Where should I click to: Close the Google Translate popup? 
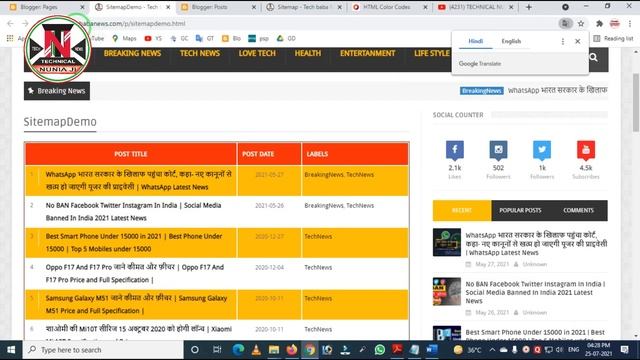pos(578,41)
